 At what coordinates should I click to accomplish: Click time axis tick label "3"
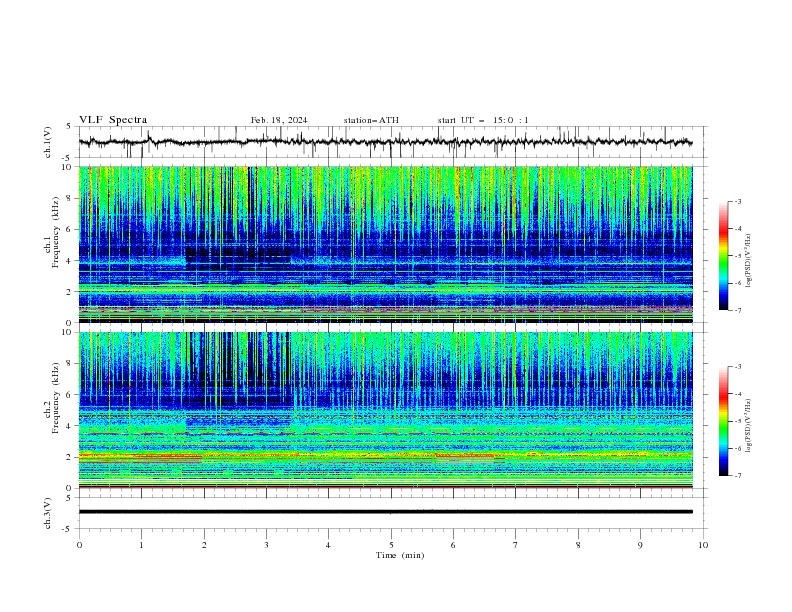[x=266, y=545]
